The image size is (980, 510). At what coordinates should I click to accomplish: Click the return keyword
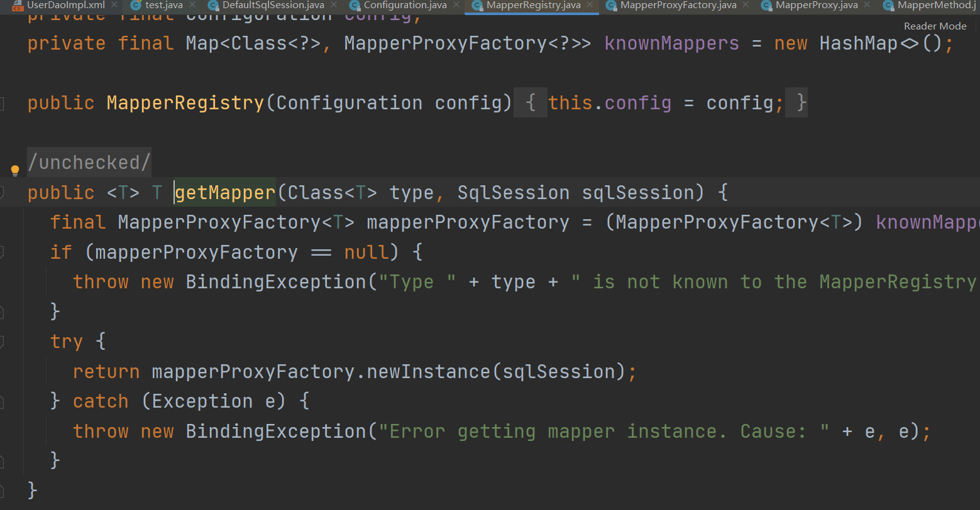(106, 371)
